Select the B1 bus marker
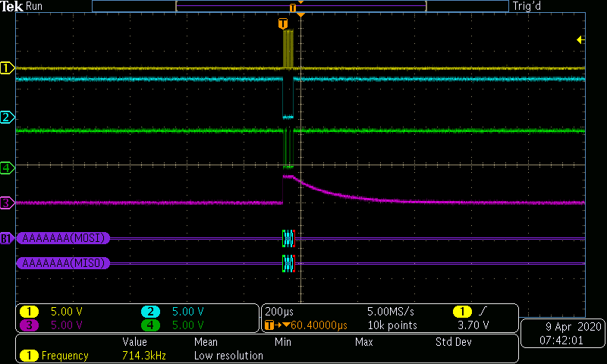The image size is (607, 364). pyautogui.click(x=7, y=238)
